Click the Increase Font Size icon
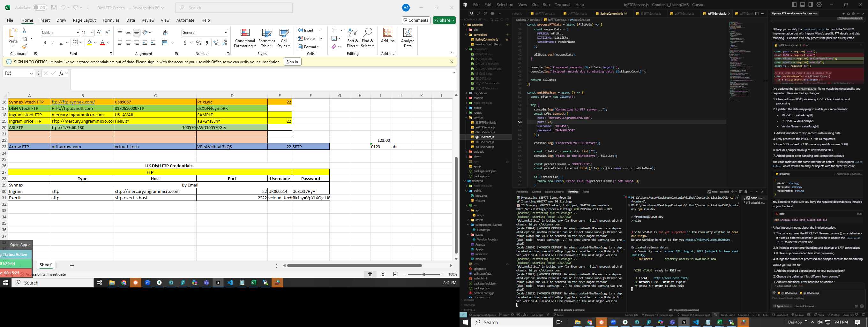Image resolution: width=868 pixels, height=327 pixels. pyautogui.click(x=99, y=32)
